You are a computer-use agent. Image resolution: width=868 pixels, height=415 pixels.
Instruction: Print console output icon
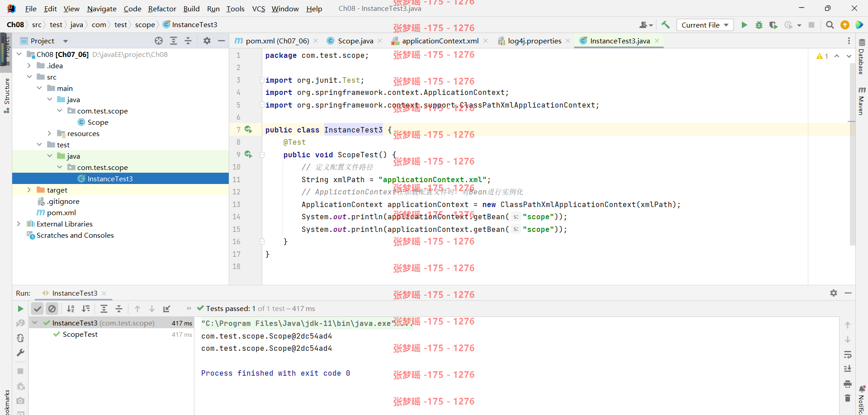(848, 384)
